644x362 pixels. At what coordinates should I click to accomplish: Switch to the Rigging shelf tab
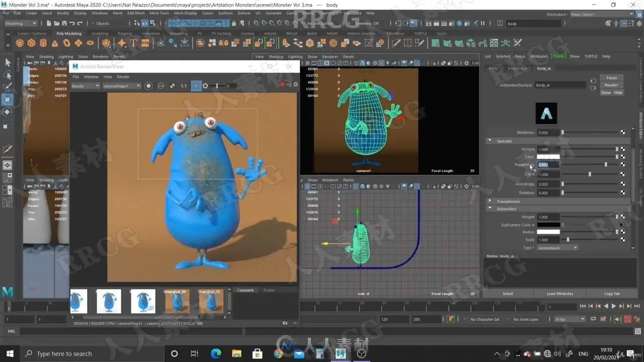pyautogui.click(x=125, y=34)
